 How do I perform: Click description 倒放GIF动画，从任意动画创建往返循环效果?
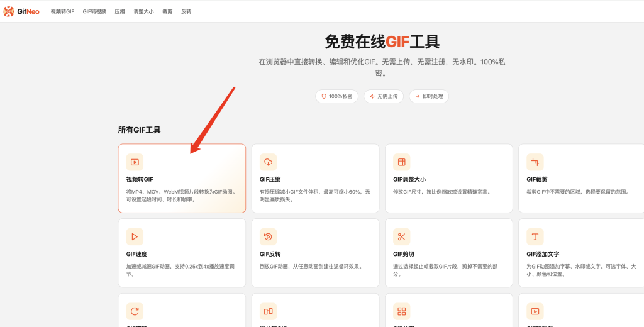click(x=311, y=267)
